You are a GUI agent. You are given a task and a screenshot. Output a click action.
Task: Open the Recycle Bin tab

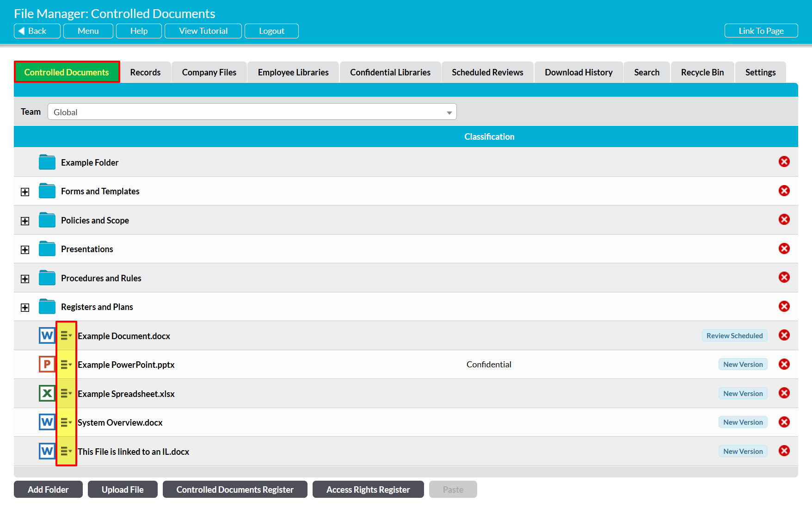[702, 72]
